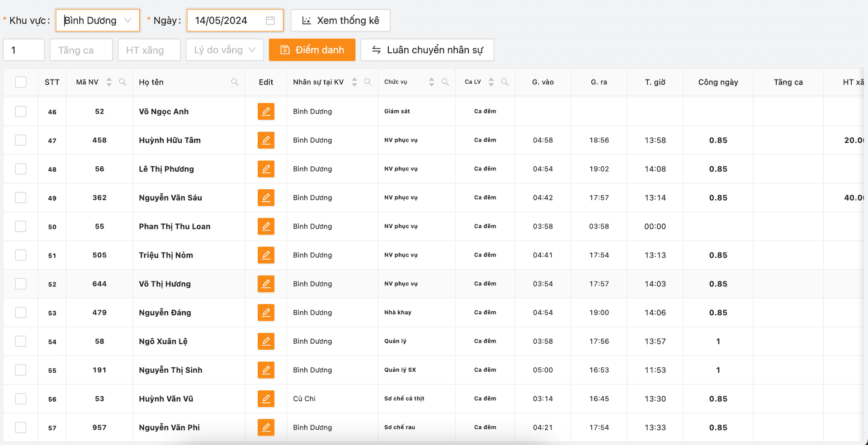Click the Công ngày column header
Viewport: 868px width, 445px height.
coord(718,82)
